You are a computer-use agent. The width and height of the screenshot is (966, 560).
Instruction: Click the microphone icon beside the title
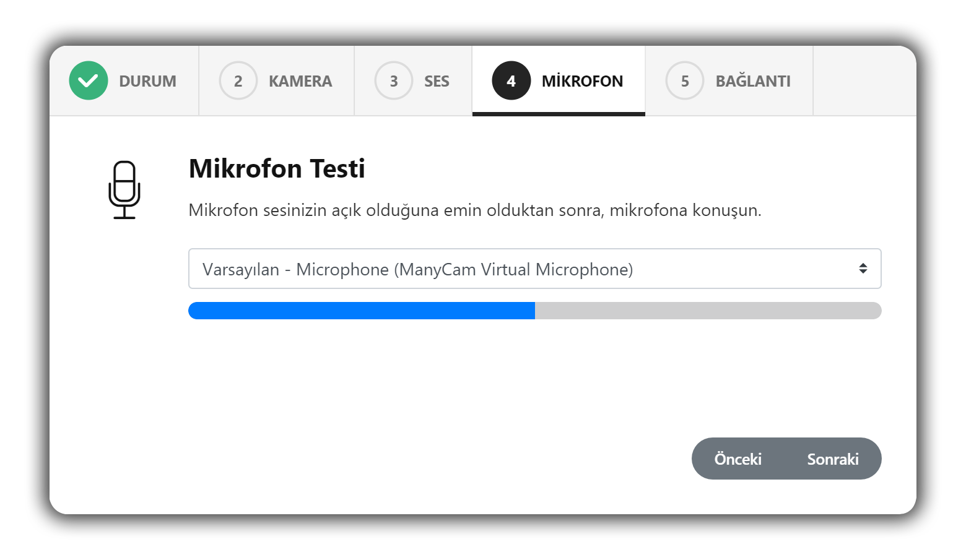pyautogui.click(x=124, y=190)
